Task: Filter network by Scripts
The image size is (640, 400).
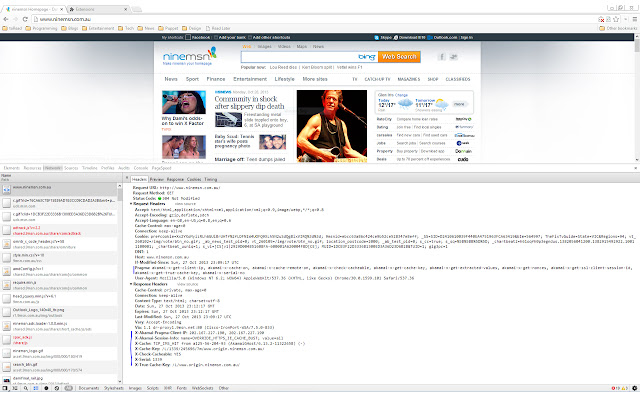Action: (153, 388)
